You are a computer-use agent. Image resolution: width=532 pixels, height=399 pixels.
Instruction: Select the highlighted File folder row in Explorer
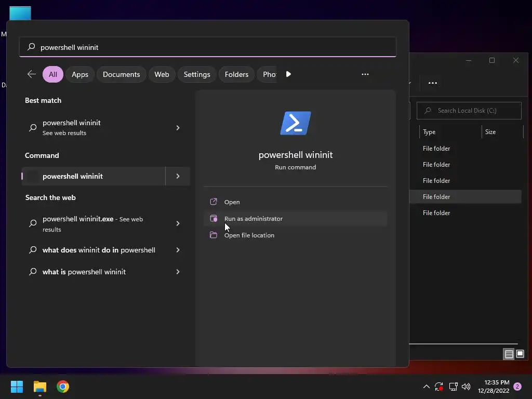click(x=465, y=197)
